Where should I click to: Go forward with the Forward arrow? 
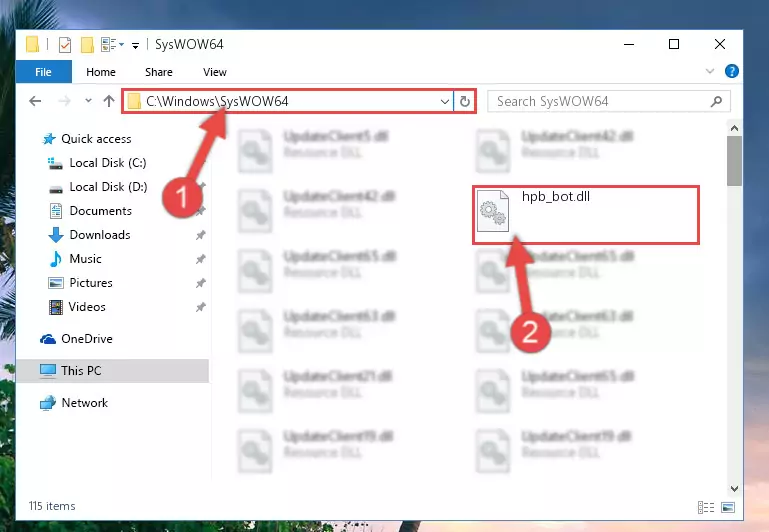[x=64, y=101]
